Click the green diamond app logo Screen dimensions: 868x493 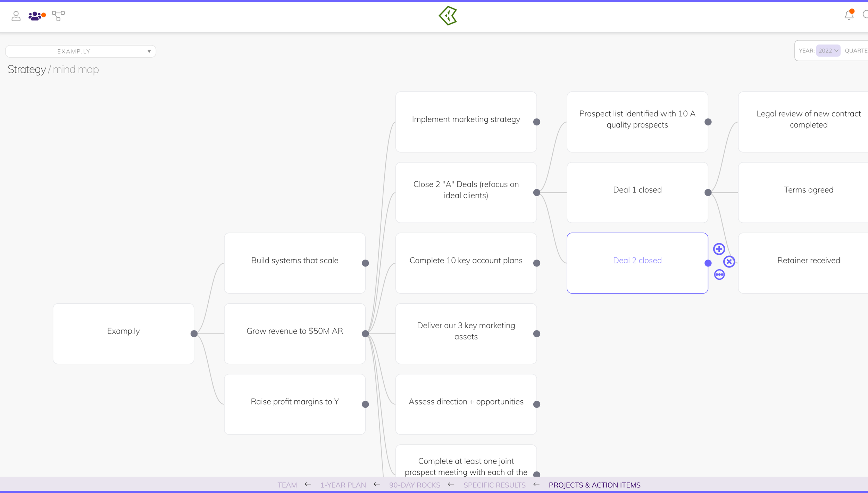point(448,16)
